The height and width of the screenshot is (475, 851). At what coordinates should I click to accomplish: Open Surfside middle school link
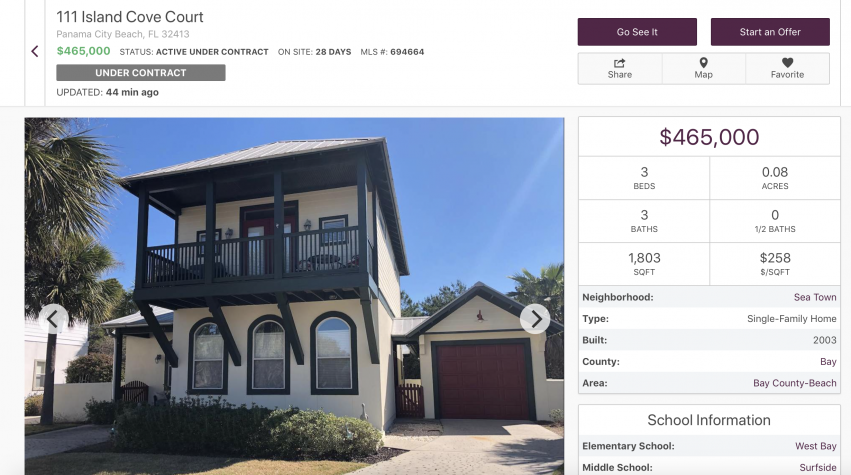[x=818, y=467]
